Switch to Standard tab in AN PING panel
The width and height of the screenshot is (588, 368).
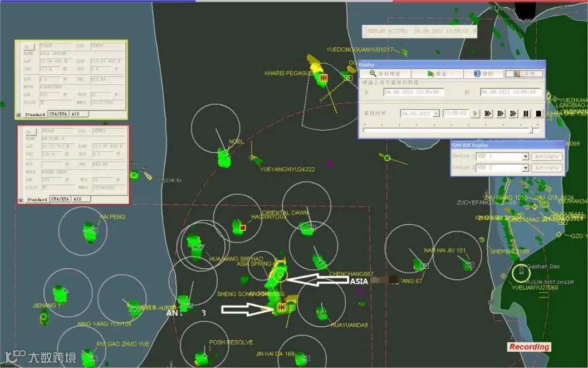point(37,200)
